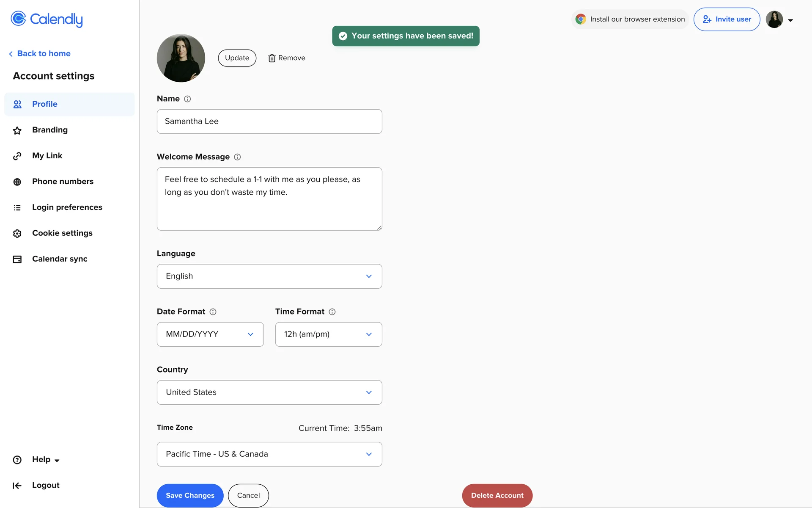Click the Save Changes button
The width and height of the screenshot is (812, 508).
(190, 495)
